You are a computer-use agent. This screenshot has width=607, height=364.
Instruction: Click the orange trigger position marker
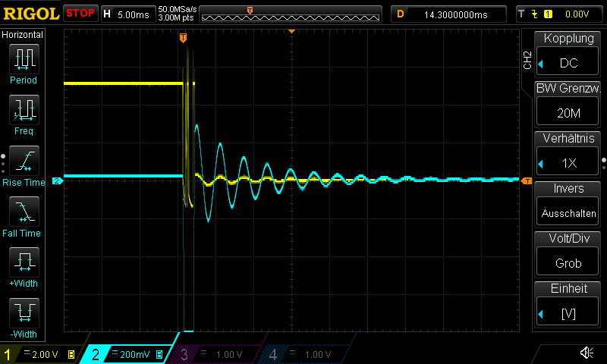click(x=183, y=37)
